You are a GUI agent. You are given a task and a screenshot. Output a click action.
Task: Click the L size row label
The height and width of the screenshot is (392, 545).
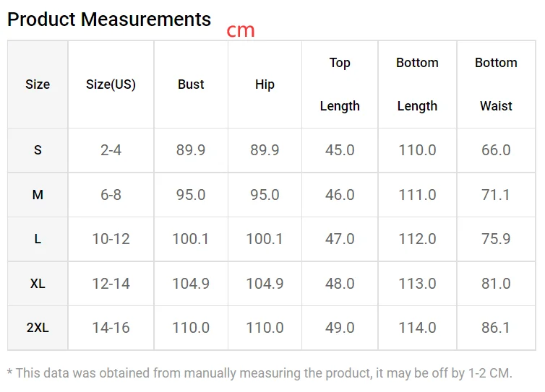pyautogui.click(x=38, y=239)
